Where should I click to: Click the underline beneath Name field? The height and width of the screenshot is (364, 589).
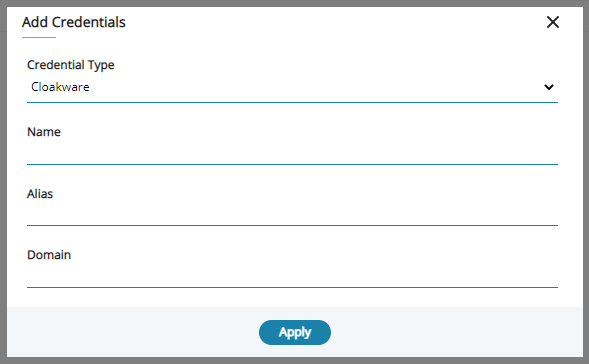coord(292,164)
